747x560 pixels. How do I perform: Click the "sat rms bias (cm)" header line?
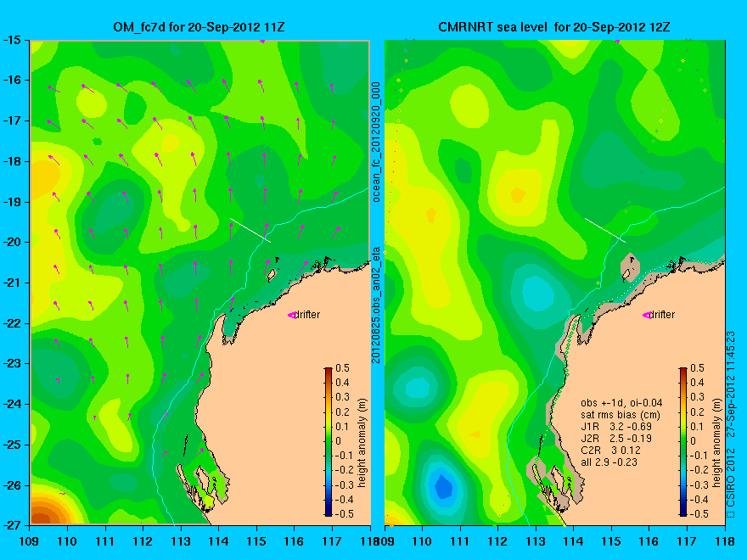pos(621,415)
